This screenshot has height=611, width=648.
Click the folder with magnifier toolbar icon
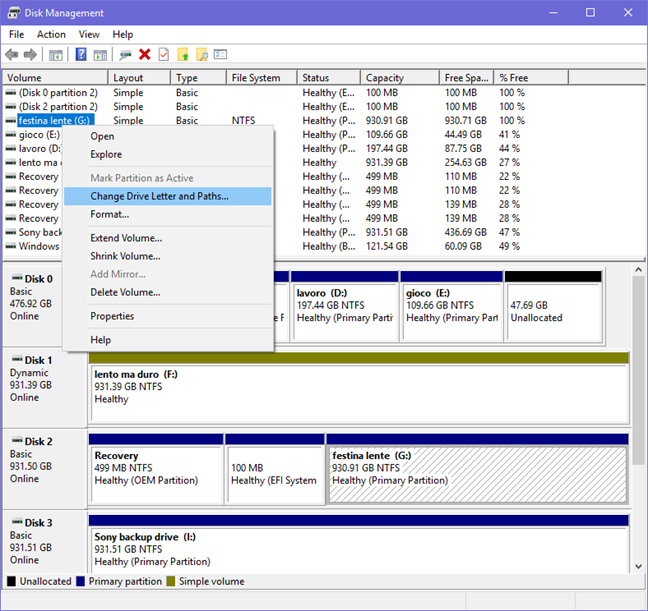tap(202, 54)
